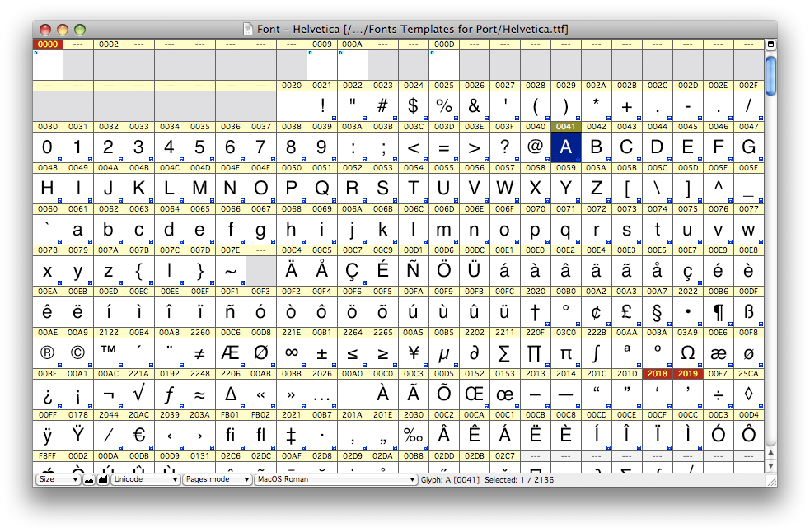
Task: Select the Œ glyph cell 0152
Action: 475,394
